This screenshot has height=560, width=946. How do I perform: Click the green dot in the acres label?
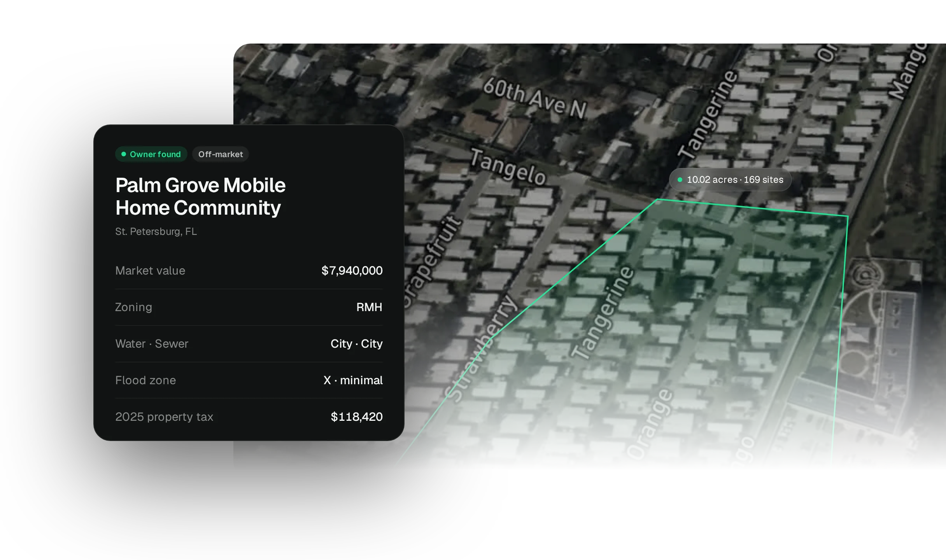coord(680,180)
